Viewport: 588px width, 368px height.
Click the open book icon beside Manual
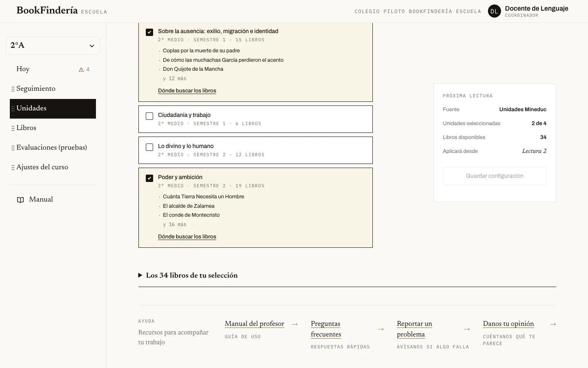pos(20,200)
